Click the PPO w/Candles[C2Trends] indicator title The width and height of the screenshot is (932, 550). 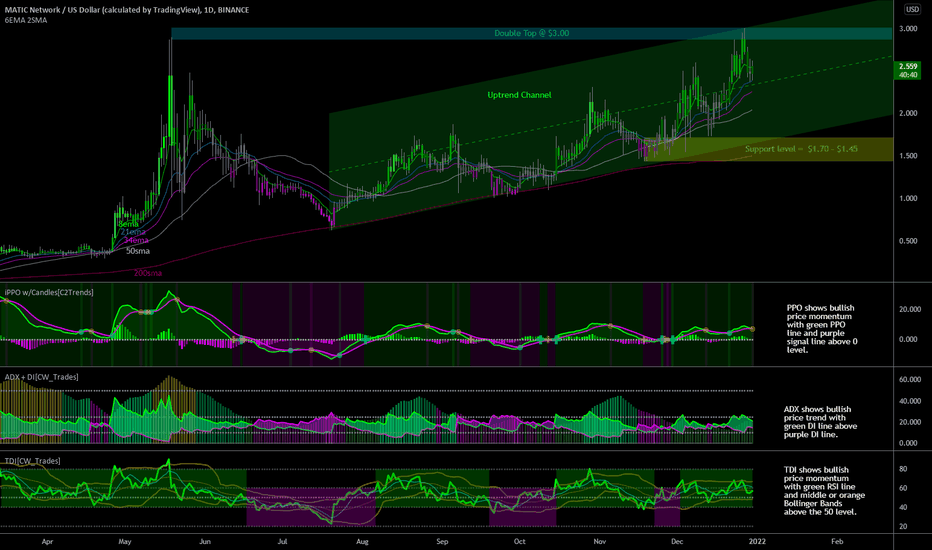click(49, 293)
